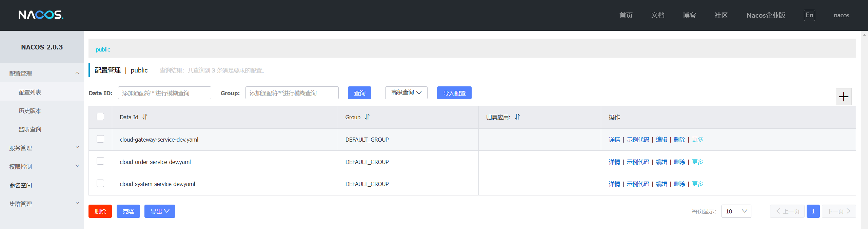Sort by Group column arrows
This screenshot has height=229, width=868.
coord(367,117)
